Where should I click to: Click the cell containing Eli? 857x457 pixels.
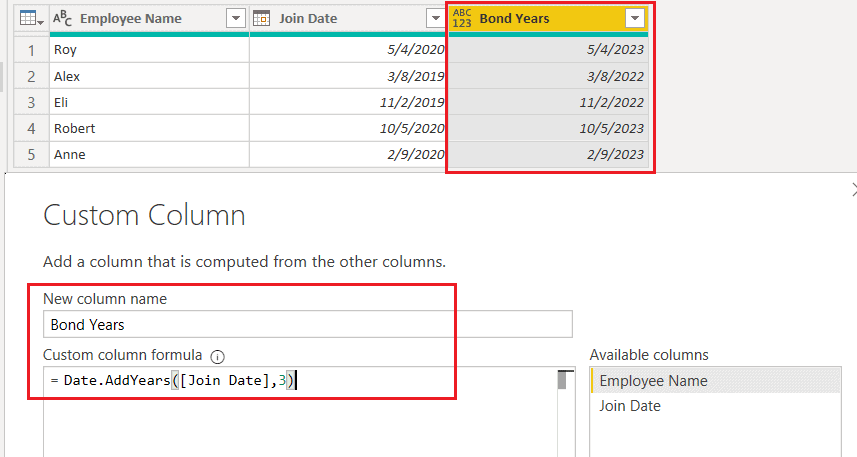[x=149, y=102]
